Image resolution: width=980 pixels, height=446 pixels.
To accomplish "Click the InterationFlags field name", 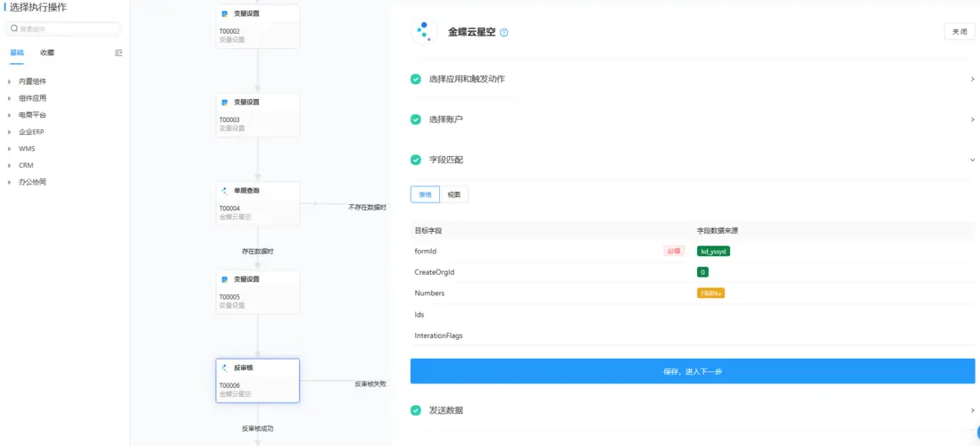I will (439, 335).
